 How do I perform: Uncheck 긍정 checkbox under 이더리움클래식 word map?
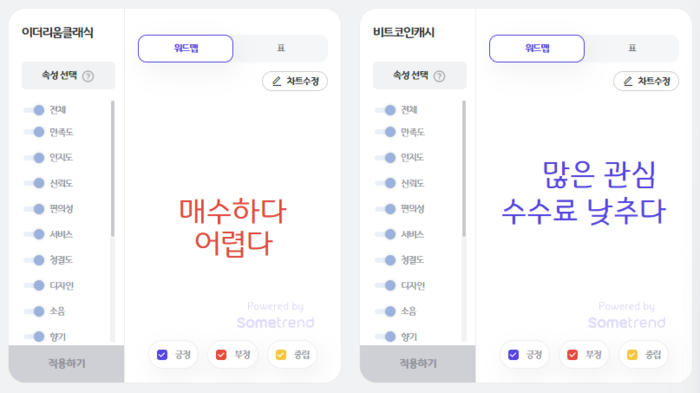coord(162,355)
